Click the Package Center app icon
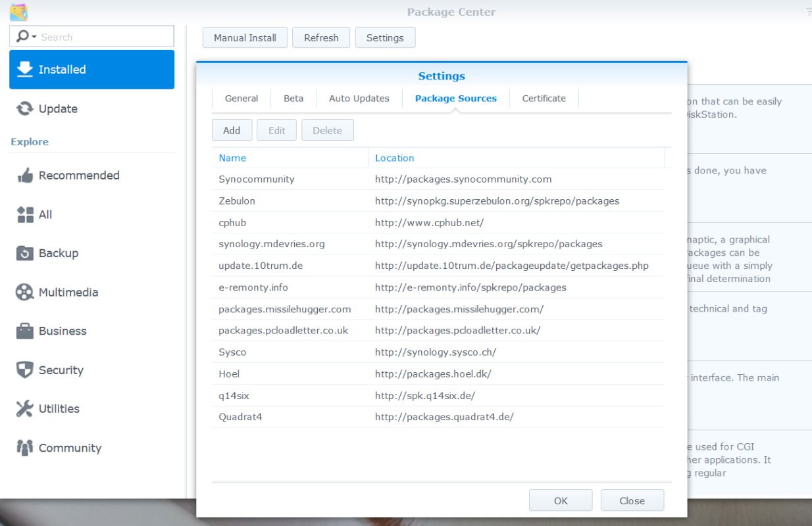 pos(18,11)
